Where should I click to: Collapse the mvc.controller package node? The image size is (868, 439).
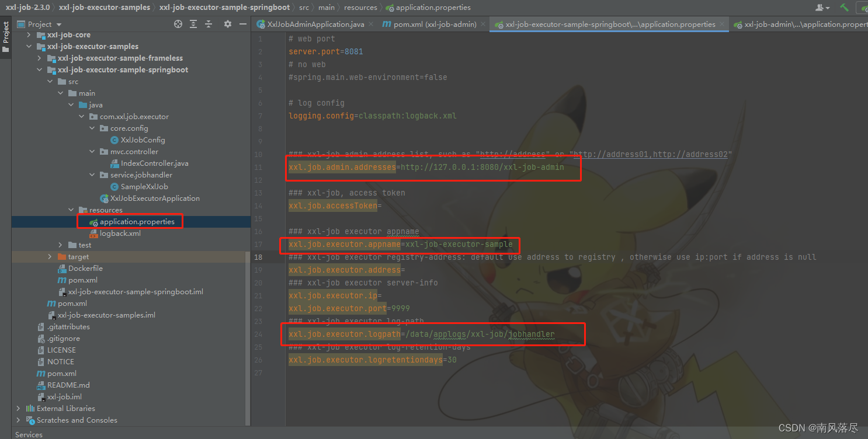click(x=92, y=152)
